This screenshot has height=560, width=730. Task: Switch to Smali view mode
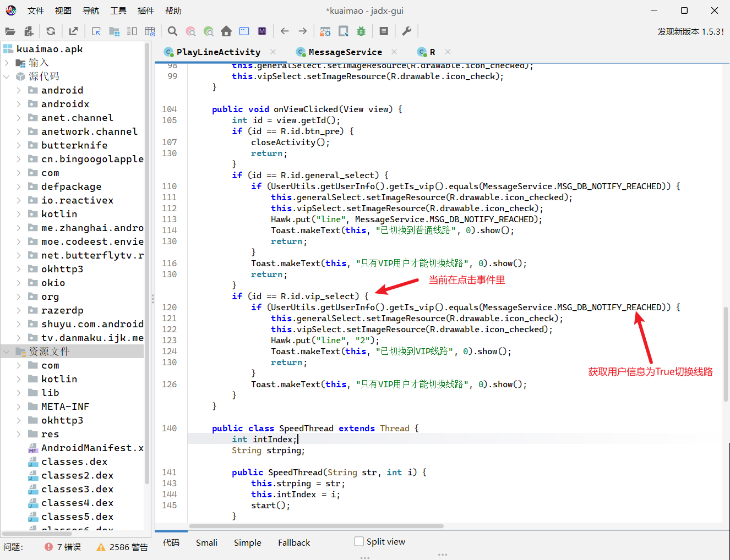click(206, 542)
